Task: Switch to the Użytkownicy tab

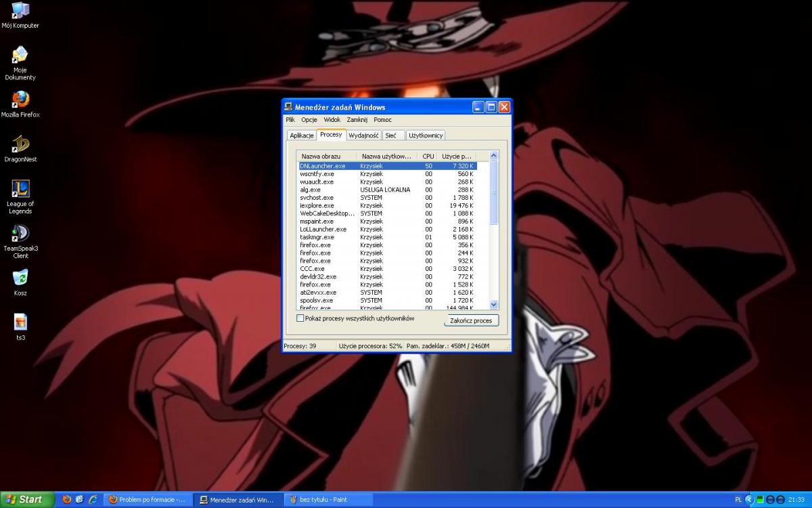Action: click(x=426, y=135)
